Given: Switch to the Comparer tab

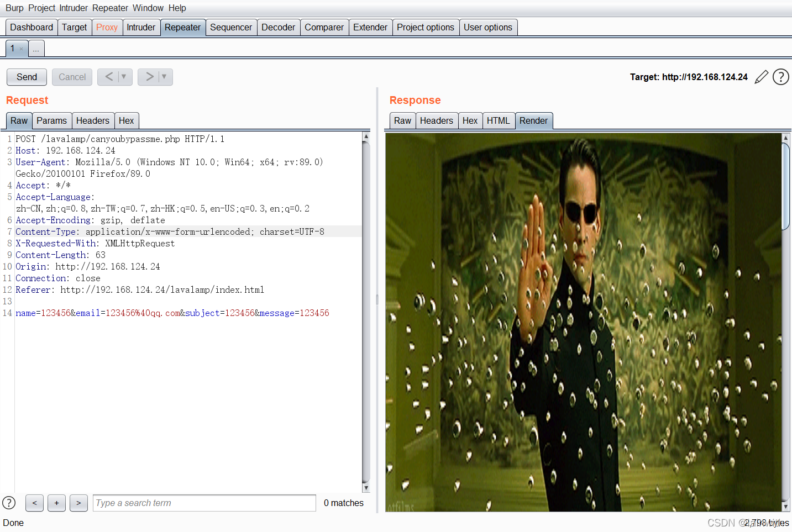Looking at the screenshot, I should click(x=324, y=27).
